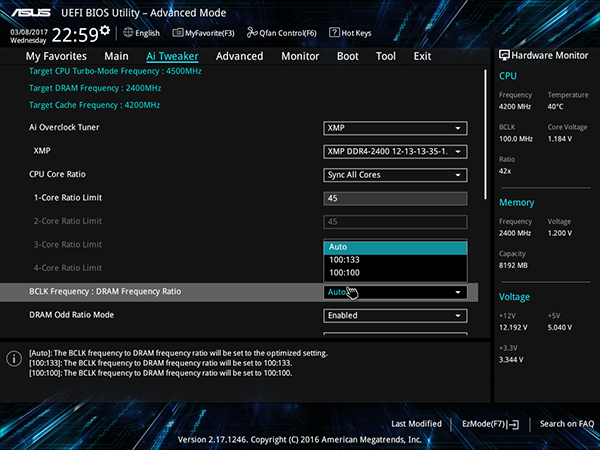600x450 pixels.
Task: Choose 100:100 from the ratio list
Action: coord(395,273)
